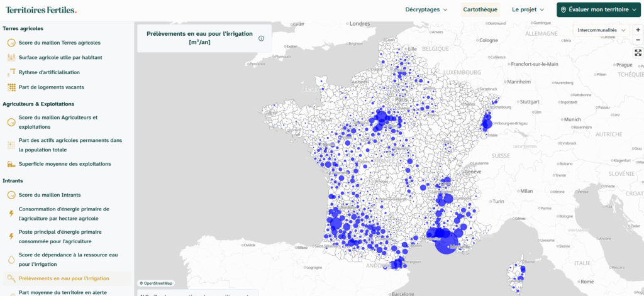Show info about Prélèvements en eau indicator

[x=261, y=38]
